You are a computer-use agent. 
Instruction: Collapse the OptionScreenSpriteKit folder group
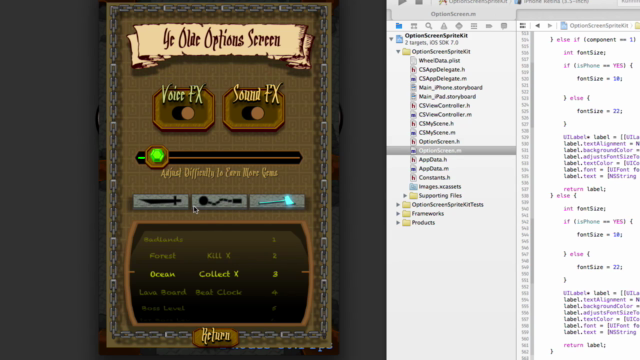pyautogui.click(x=398, y=52)
